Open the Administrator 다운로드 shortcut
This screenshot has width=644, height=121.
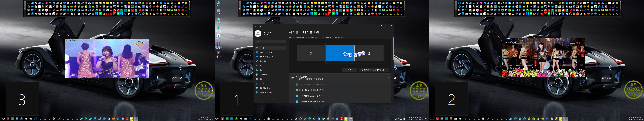coord(218,30)
